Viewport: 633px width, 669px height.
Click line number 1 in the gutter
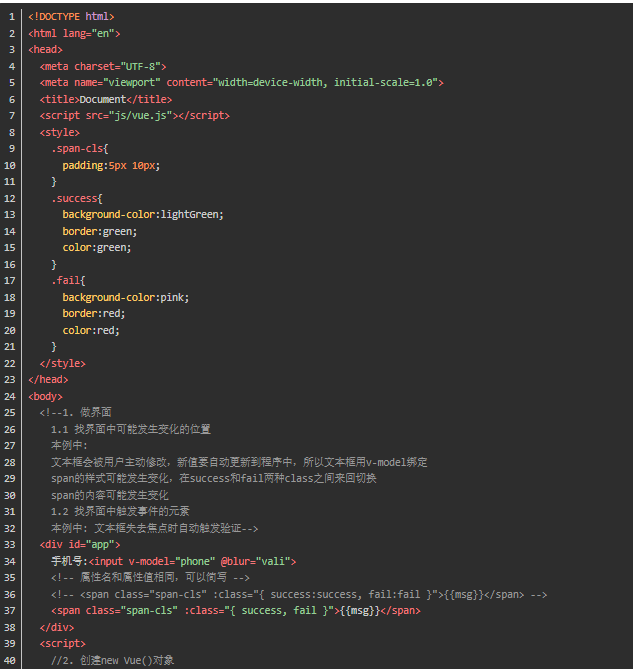(x=10, y=16)
